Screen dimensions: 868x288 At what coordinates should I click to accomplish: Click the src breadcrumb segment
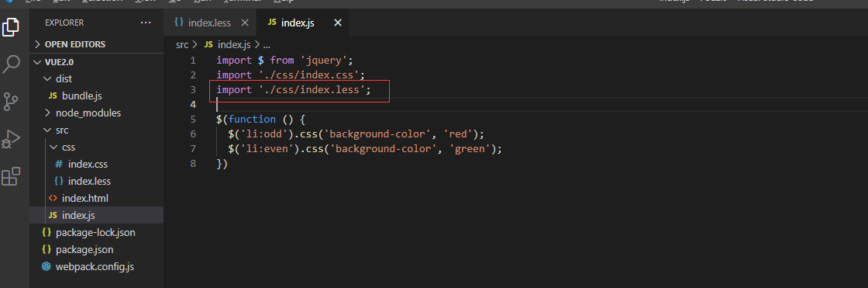pyautogui.click(x=182, y=44)
